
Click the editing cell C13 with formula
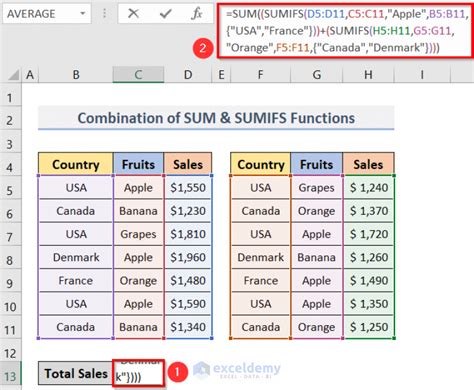pos(138,373)
